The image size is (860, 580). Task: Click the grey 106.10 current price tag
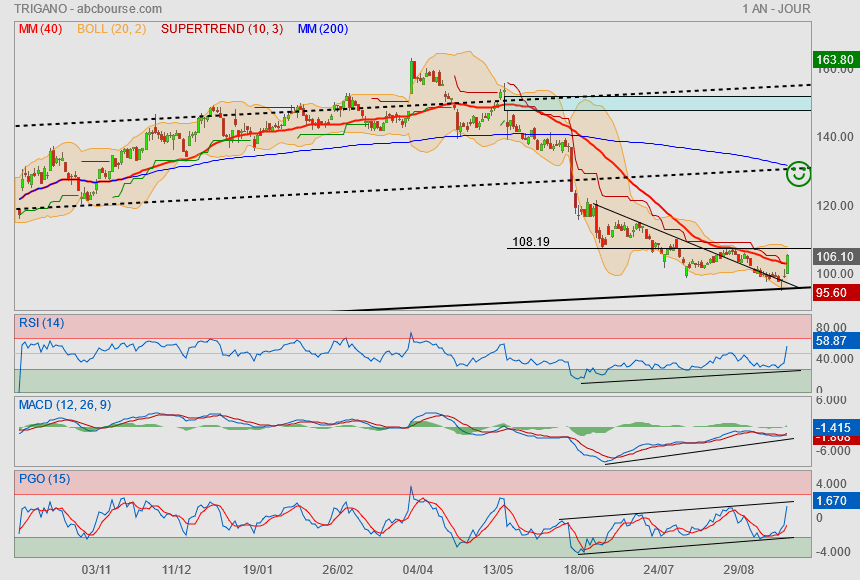pos(835,256)
